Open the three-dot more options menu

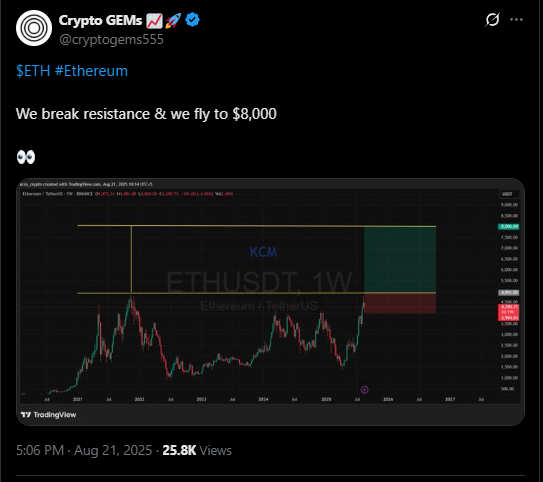coord(516,20)
